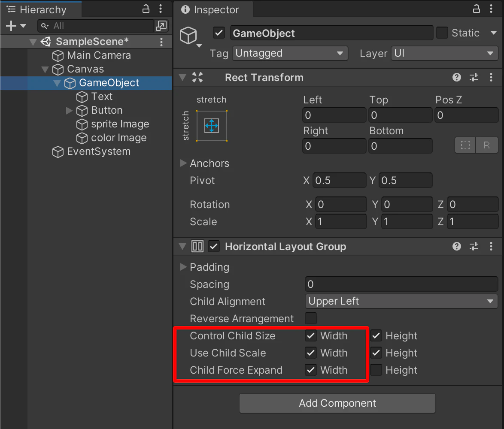Toggle the Inspector panel lock icon
Screen dimensions: 504x429
[x=477, y=9]
